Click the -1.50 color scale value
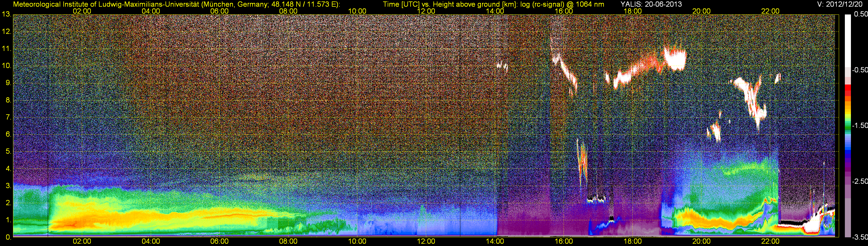Screen dimensions: 868x246 pos(860,125)
